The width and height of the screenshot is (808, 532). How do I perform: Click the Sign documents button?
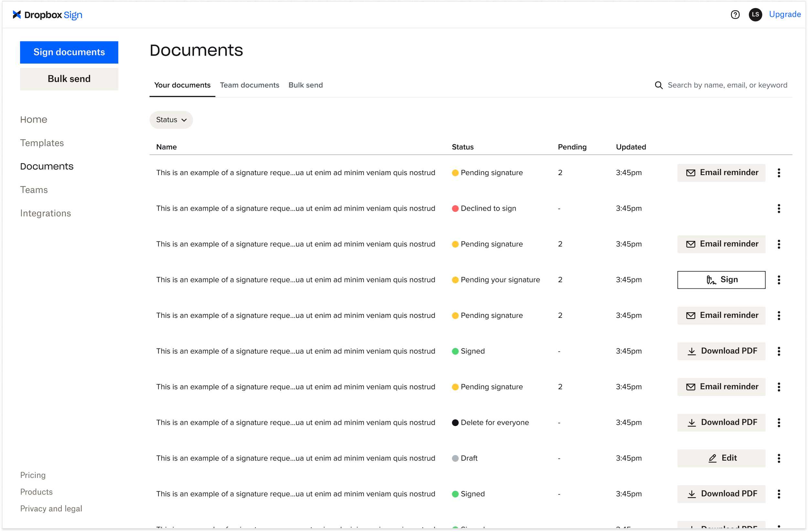(x=69, y=52)
